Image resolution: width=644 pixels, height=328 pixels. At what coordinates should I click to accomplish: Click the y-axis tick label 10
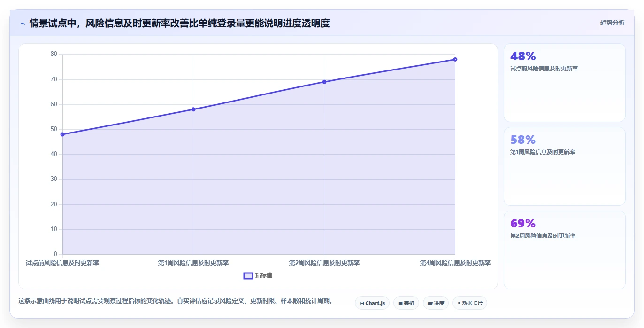pyautogui.click(x=54, y=229)
